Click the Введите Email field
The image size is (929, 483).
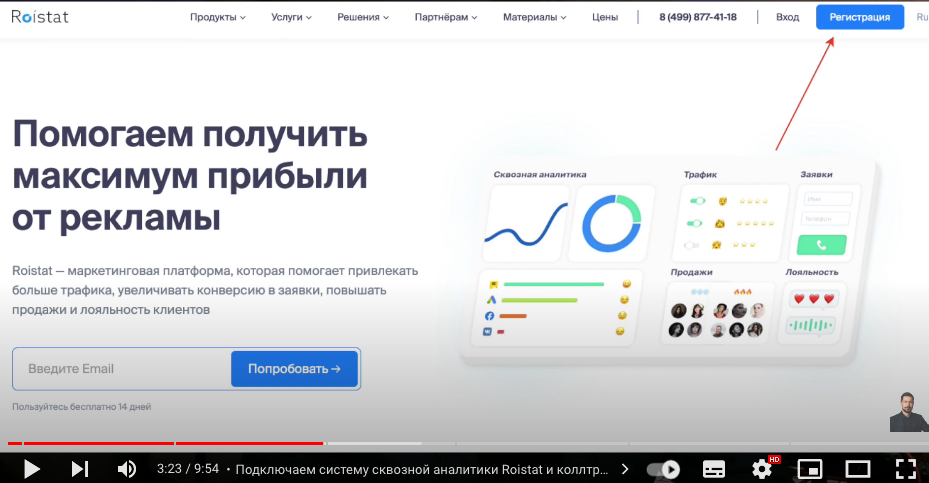(121, 369)
